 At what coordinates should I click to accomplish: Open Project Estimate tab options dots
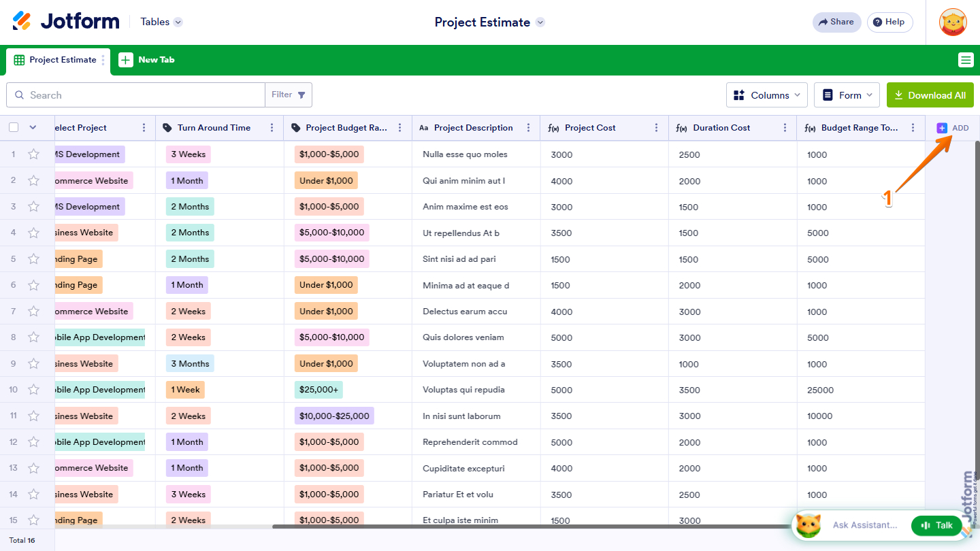tap(103, 60)
